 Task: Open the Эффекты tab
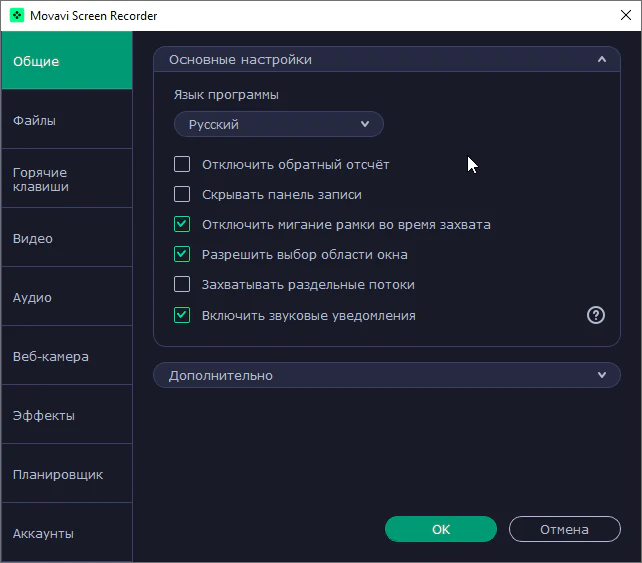(x=67, y=414)
